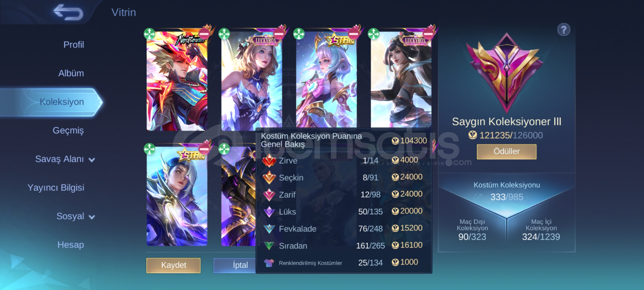Click the move handle on dark armored skin

224,149
